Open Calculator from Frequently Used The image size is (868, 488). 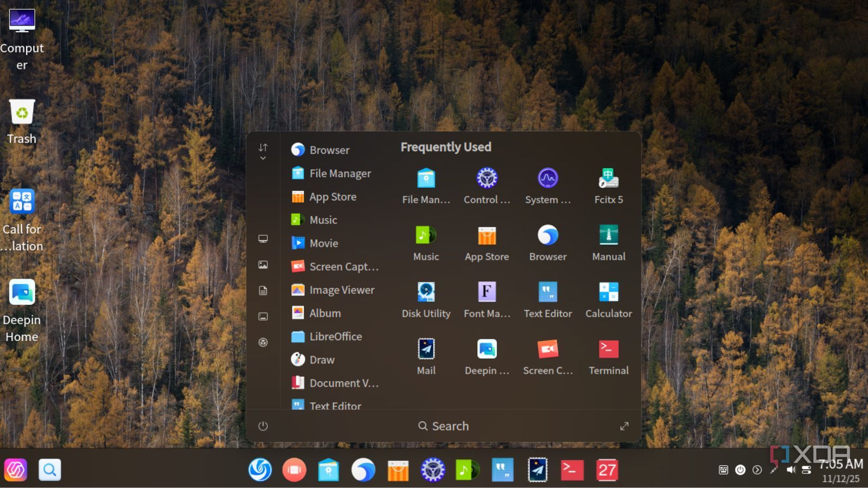[x=609, y=299]
